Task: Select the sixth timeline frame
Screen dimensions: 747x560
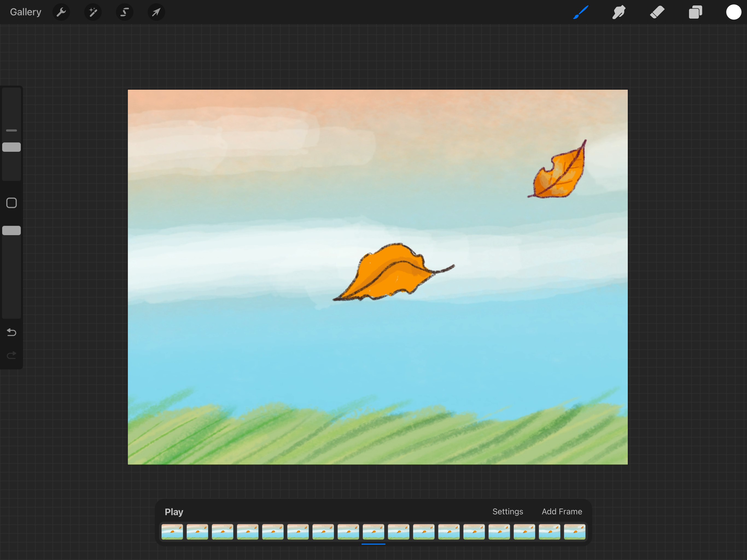Action: [x=298, y=532]
